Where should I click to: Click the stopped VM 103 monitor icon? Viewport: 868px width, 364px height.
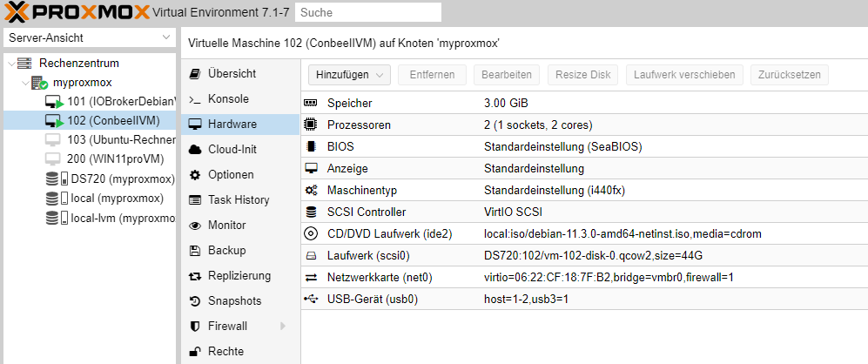pyautogui.click(x=52, y=139)
